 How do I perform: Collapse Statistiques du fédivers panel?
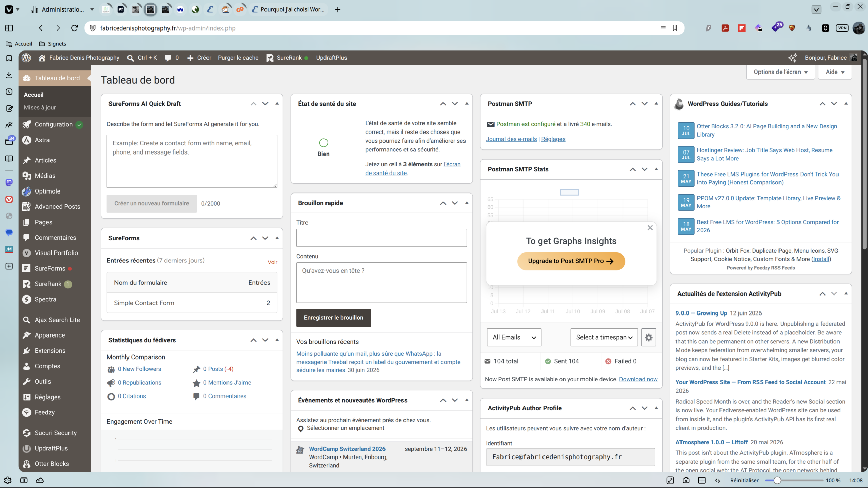277,340
